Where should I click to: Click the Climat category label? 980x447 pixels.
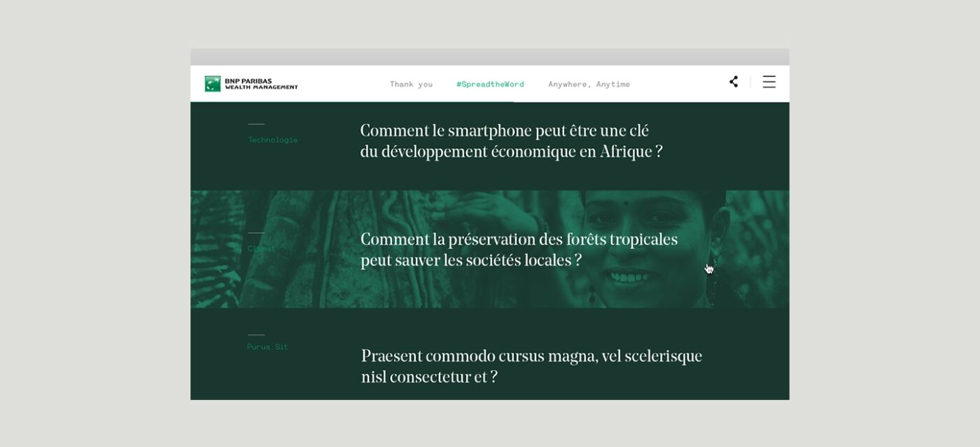pyautogui.click(x=262, y=248)
